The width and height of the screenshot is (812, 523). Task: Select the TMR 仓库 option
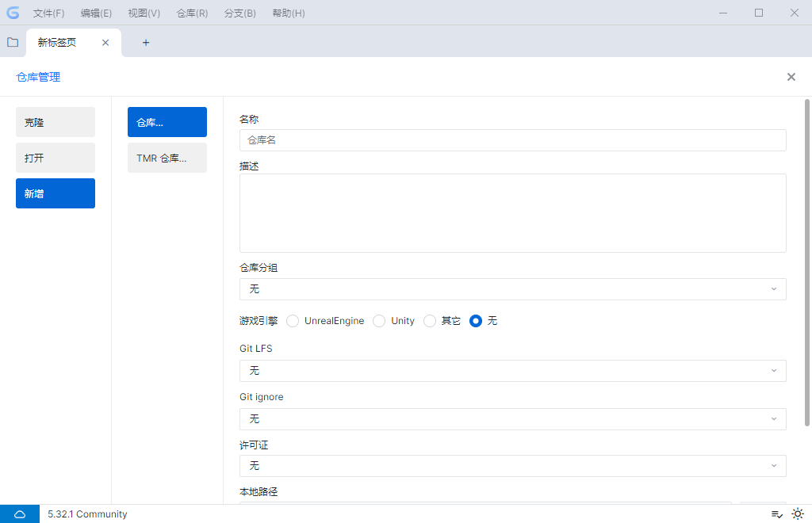(x=167, y=157)
